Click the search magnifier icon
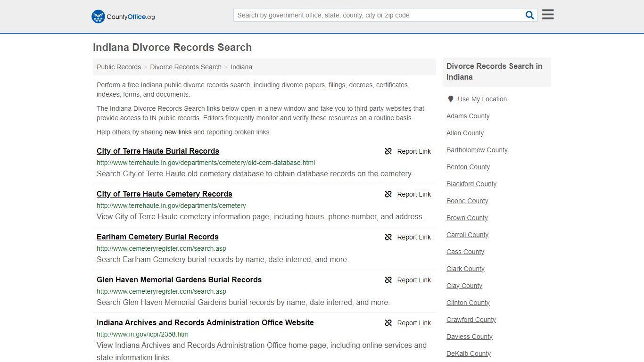The image size is (644, 362). 530,15
